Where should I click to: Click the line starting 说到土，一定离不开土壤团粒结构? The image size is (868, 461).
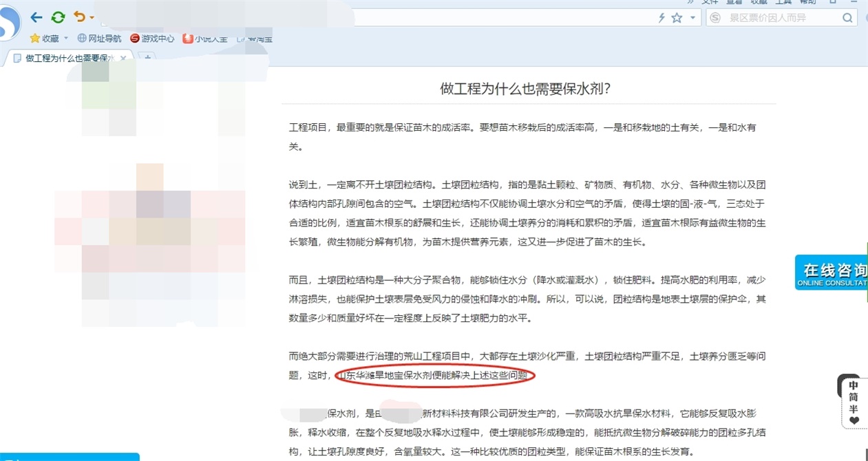pyautogui.click(x=527, y=184)
